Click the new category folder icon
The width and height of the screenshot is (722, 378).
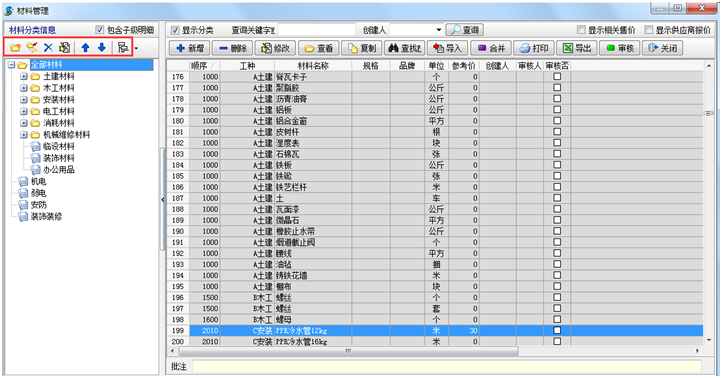pyautogui.click(x=16, y=47)
